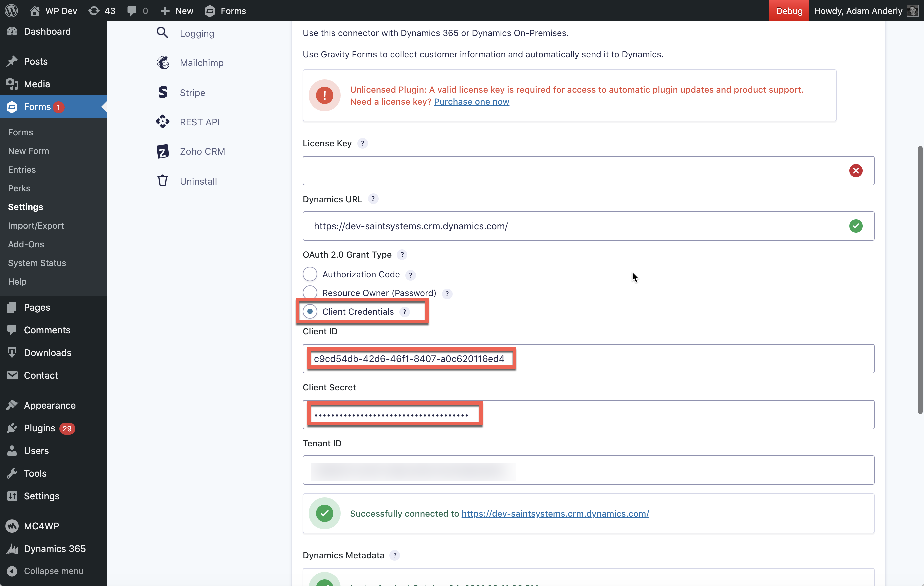Image resolution: width=924 pixels, height=586 pixels.
Task: Open the Forms submenu list entry
Action: click(x=21, y=132)
